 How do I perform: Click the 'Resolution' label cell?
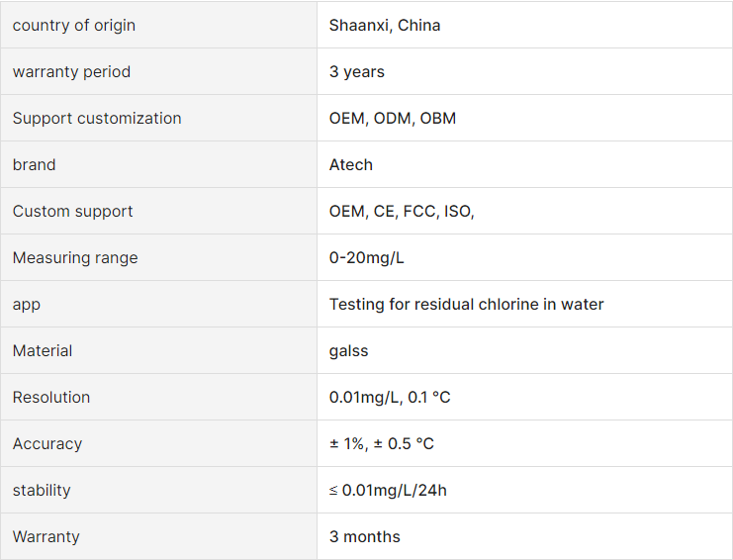(158, 397)
